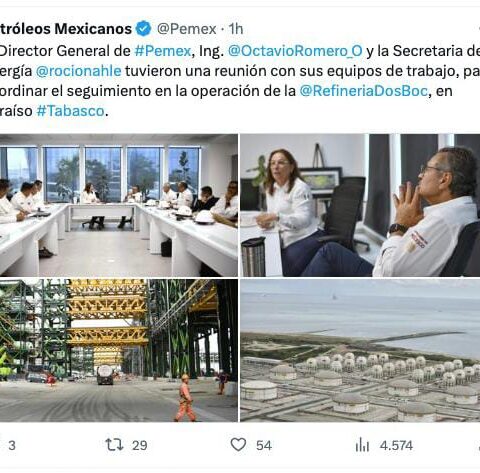Open the @RefineriaDosBoc mention link
The height and width of the screenshot is (473, 480).
[x=364, y=91]
